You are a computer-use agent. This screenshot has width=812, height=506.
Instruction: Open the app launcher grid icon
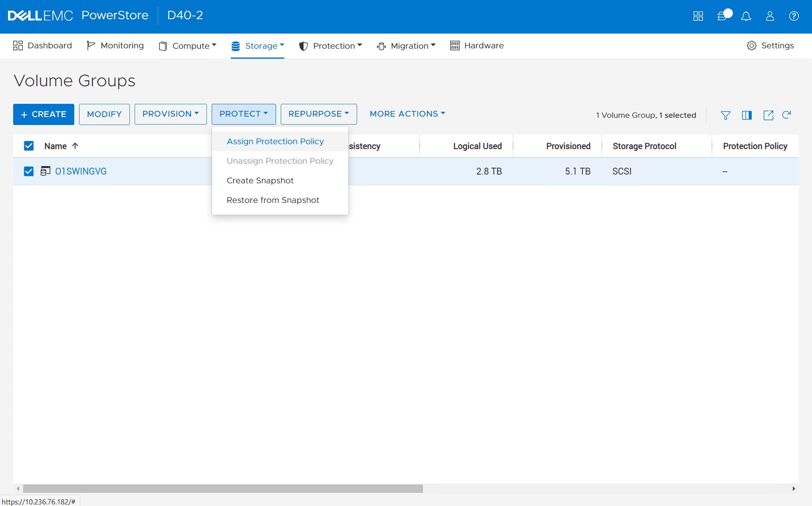[x=698, y=16]
